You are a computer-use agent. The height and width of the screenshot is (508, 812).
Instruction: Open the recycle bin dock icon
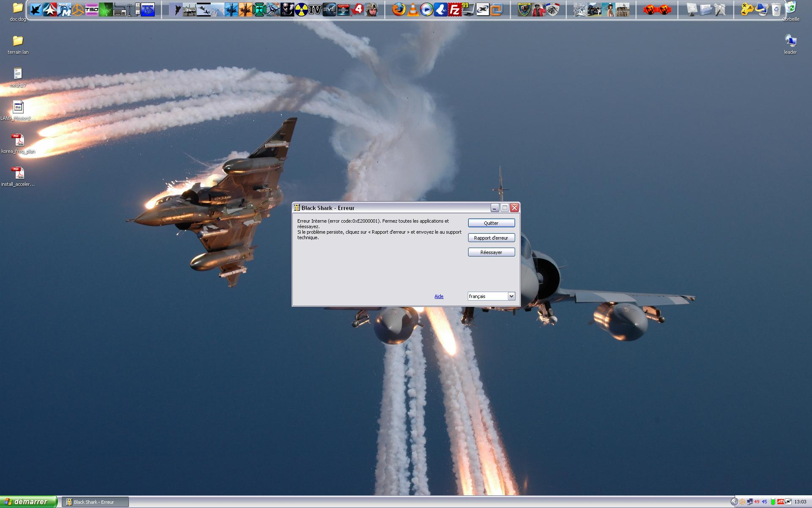point(776,9)
